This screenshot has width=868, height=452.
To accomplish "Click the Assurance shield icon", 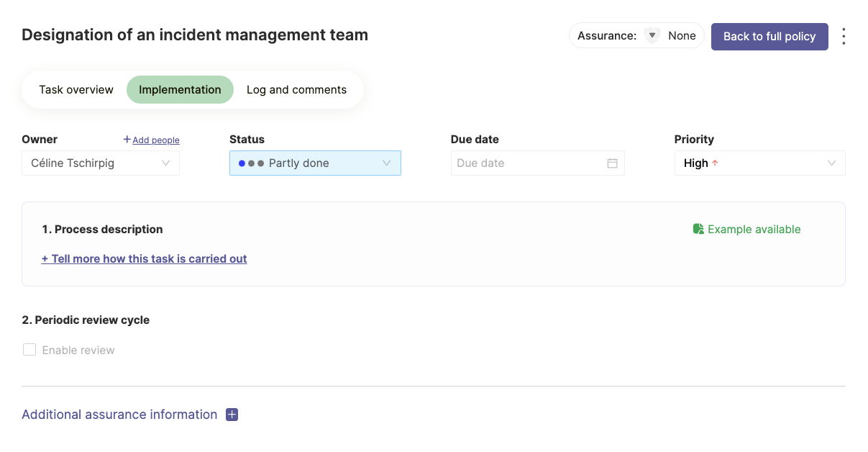I will (652, 36).
